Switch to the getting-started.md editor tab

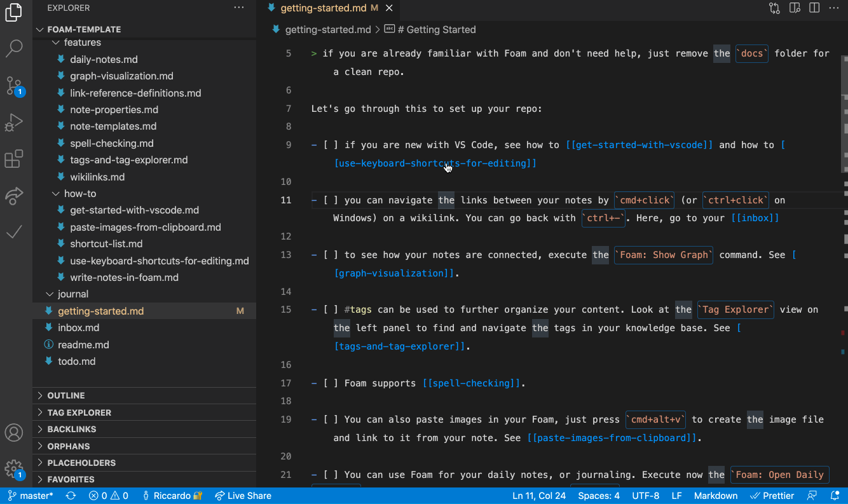pos(326,8)
